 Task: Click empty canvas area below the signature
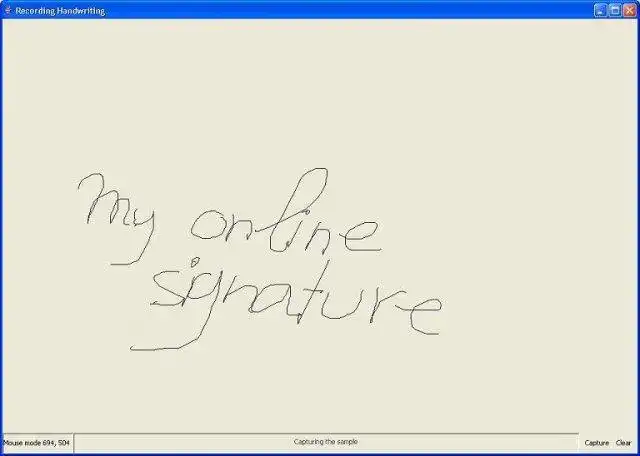318,392
